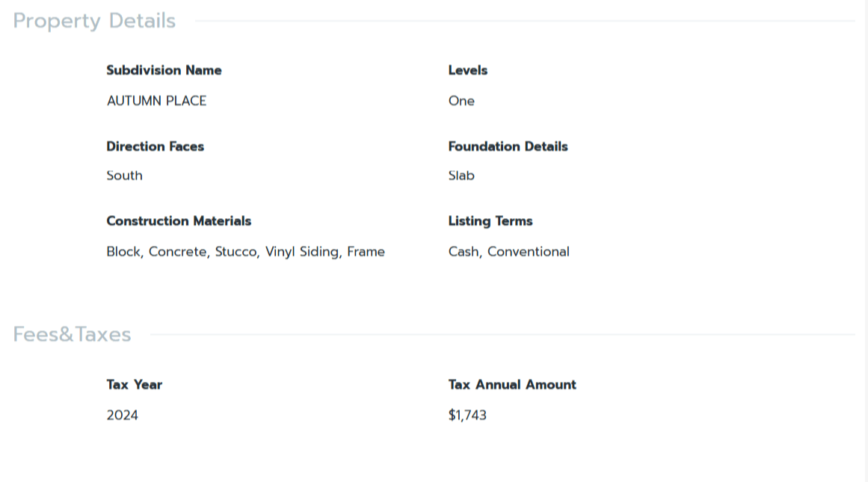Viewport: 868px width, 482px height.
Task: Select the Cash, Conventional terms value
Action: coord(508,252)
